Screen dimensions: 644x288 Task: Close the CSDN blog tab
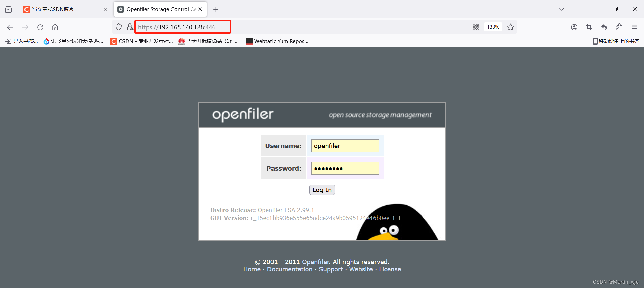click(105, 9)
